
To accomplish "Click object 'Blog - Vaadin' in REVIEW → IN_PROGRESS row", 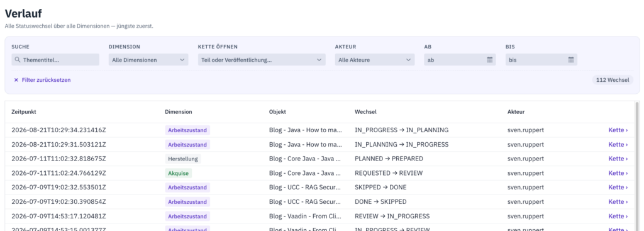I will (305, 216).
